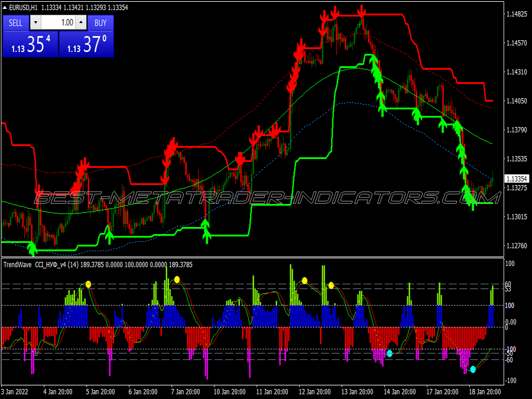
Task: Click the 1.12760 price scale label
Action: coord(517,246)
